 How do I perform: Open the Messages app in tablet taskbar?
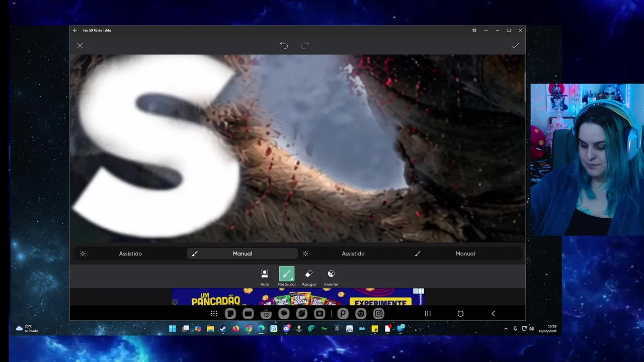click(x=284, y=314)
